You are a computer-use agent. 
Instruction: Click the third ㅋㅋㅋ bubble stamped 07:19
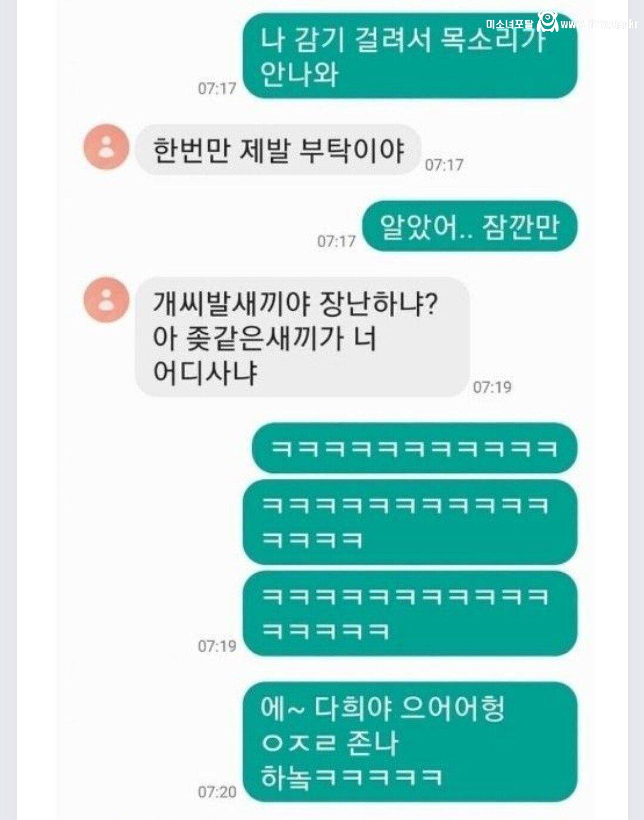[410, 613]
